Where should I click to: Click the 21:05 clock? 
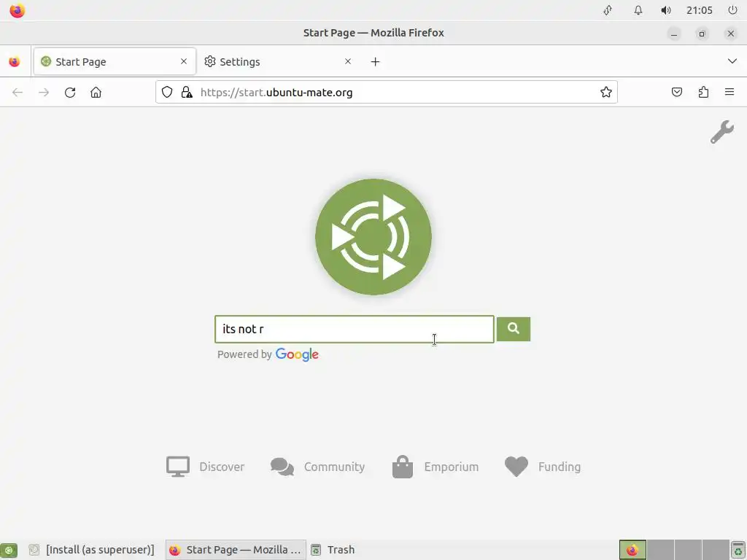click(x=700, y=10)
